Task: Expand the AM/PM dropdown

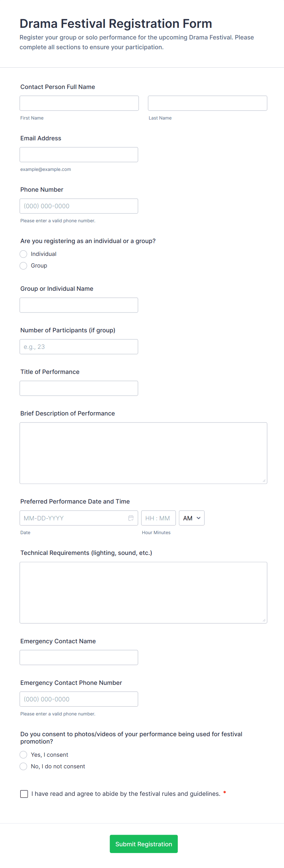Action: [191, 518]
